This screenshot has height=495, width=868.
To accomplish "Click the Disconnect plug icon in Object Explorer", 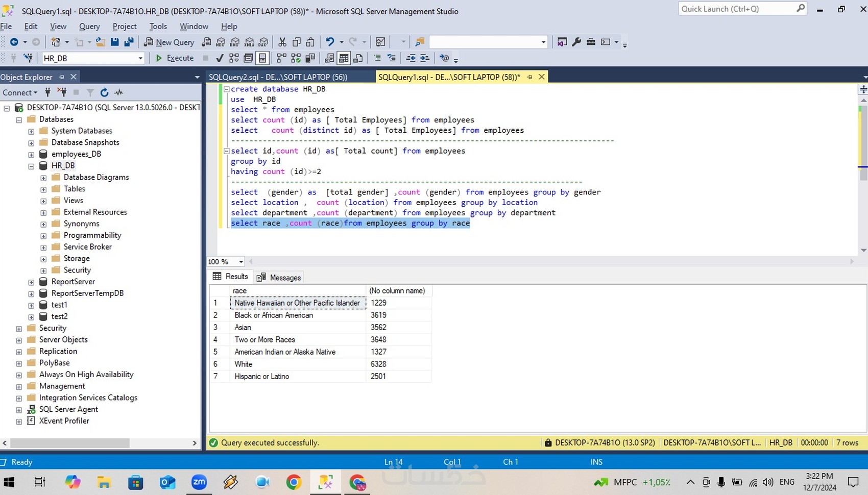I will (x=62, y=92).
